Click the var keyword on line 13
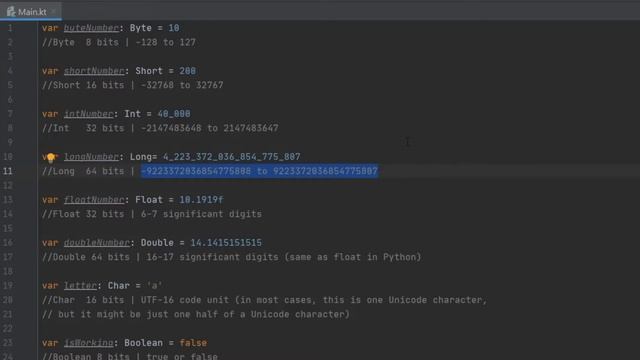 tap(50, 200)
